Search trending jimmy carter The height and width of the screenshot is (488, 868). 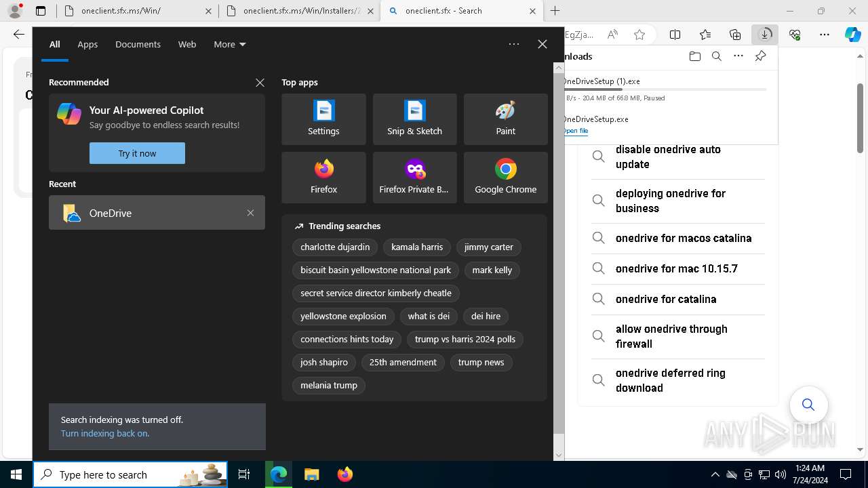pos(488,247)
